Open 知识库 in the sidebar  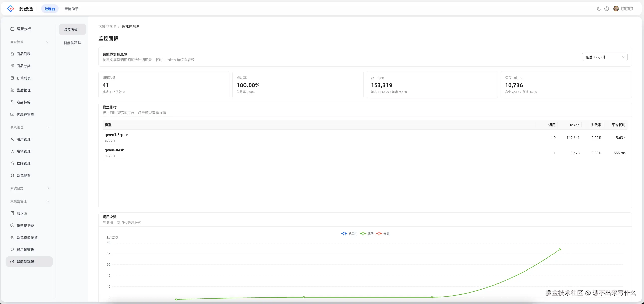(x=29, y=213)
